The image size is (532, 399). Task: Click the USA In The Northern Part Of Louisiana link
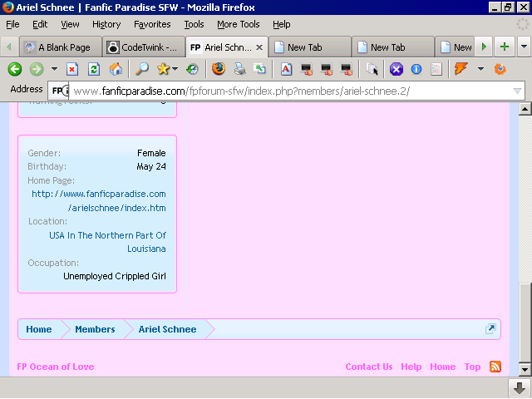tap(107, 242)
